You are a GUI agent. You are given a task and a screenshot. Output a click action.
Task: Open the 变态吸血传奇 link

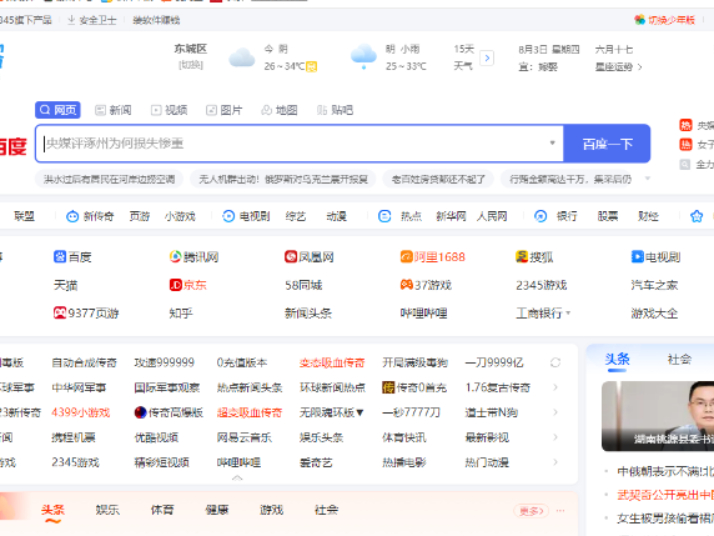[x=332, y=362]
